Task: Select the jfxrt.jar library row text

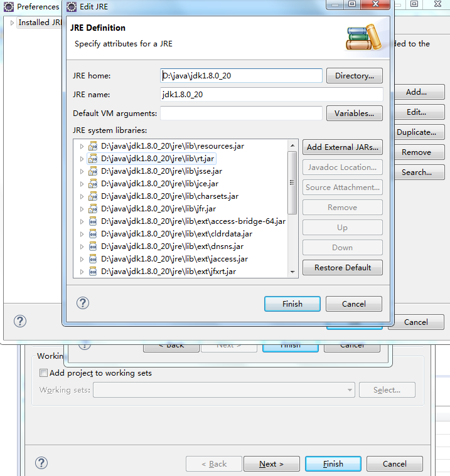Action: (168, 272)
